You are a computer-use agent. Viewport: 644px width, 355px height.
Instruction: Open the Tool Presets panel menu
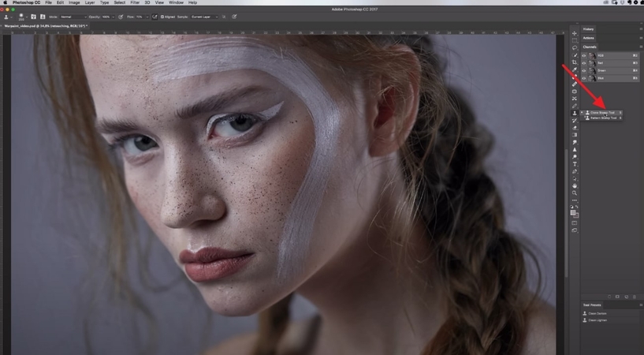pyautogui.click(x=641, y=305)
